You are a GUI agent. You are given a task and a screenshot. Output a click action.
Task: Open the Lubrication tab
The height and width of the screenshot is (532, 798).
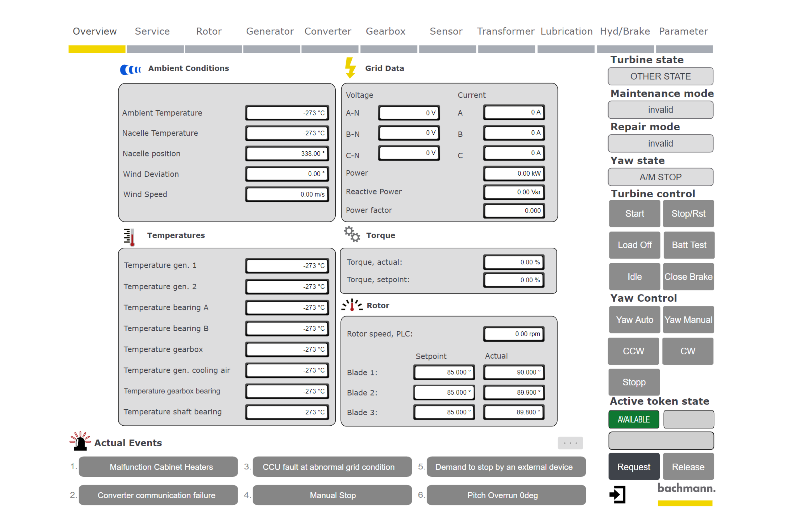pyautogui.click(x=566, y=32)
